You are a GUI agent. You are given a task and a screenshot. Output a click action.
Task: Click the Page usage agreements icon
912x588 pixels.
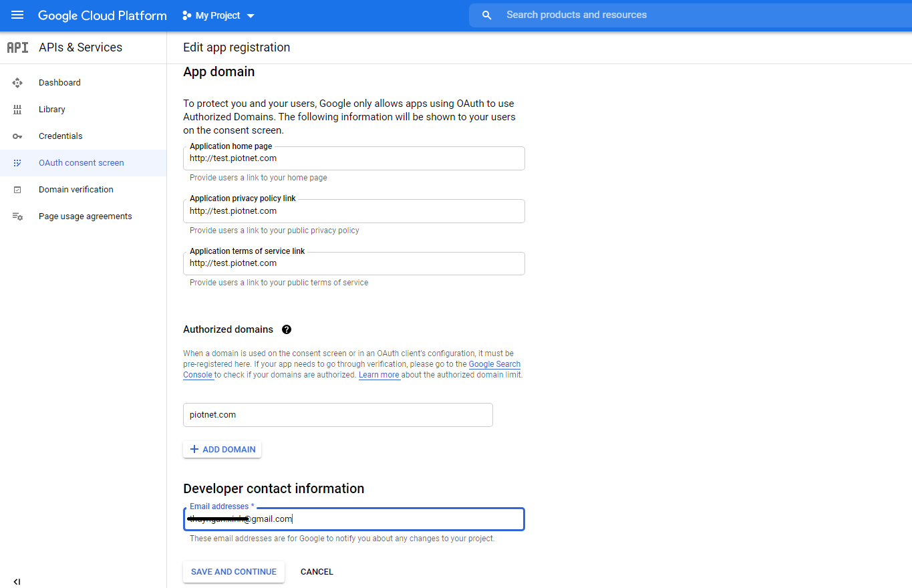17,215
